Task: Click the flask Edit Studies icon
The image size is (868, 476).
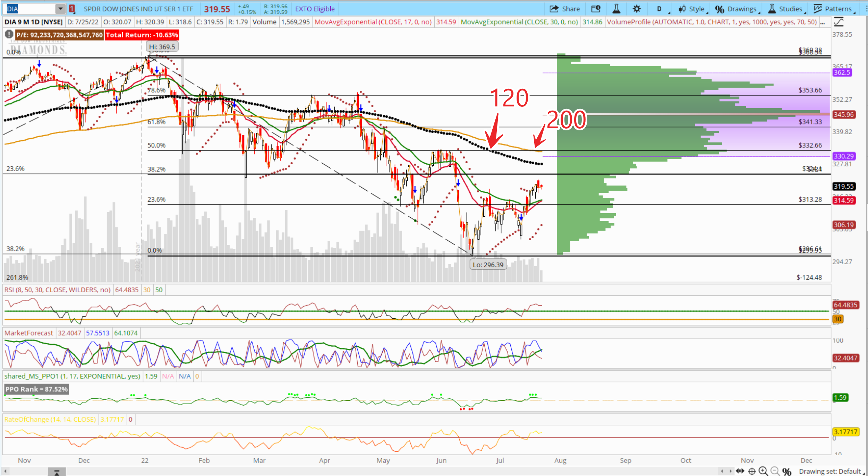Action: (x=616, y=9)
